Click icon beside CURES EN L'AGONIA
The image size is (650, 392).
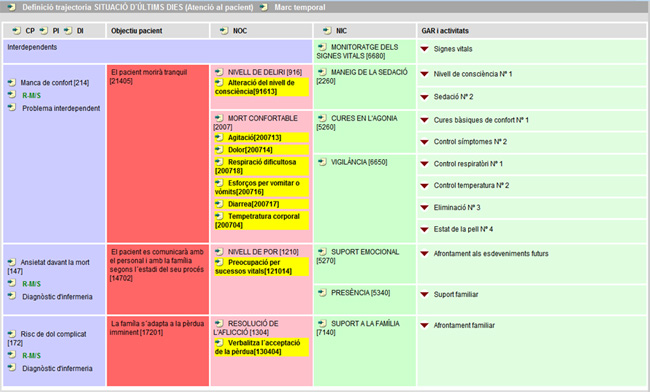tap(322, 118)
